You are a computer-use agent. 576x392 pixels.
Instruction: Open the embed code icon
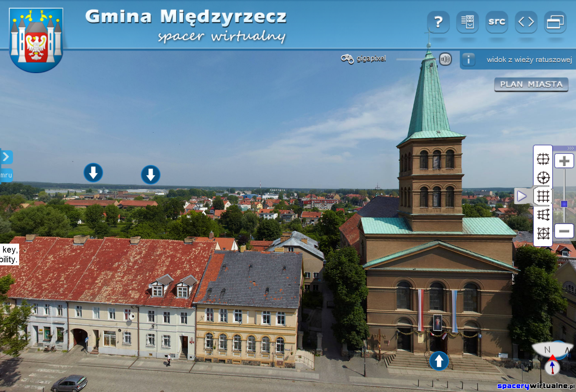[x=526, y=21]
